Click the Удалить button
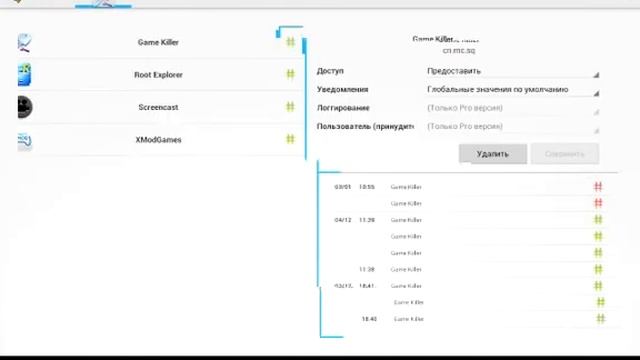Screen dimensions: 640x360 pos(493,154)
